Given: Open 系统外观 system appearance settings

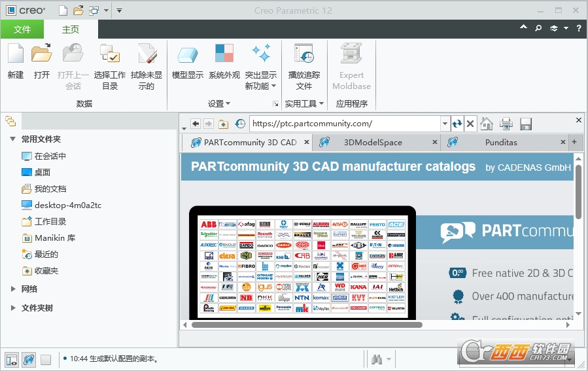Looking at the screenshot, I should [224, 53].
